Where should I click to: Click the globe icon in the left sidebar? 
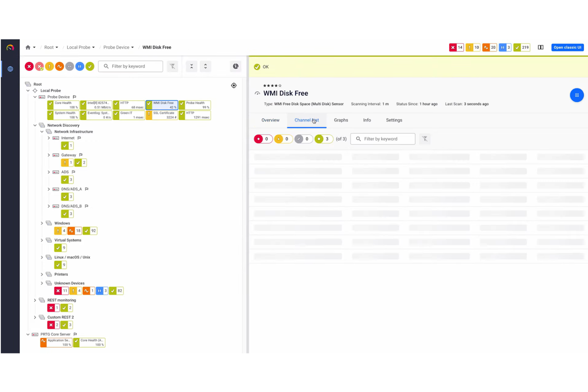(10, 68)
